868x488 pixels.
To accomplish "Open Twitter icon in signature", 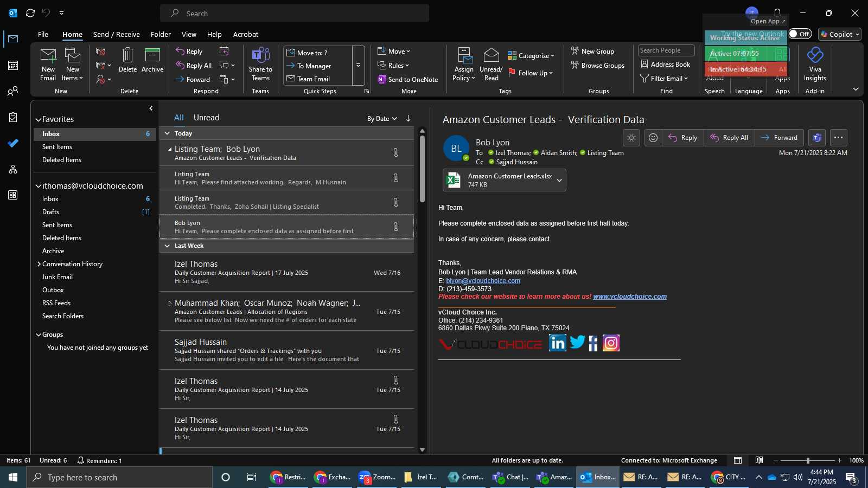I will pos(577,343).
